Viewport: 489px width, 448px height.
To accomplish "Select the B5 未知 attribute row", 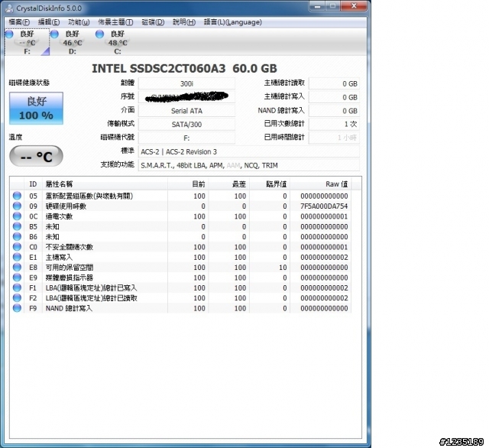I will coord(181,226).
